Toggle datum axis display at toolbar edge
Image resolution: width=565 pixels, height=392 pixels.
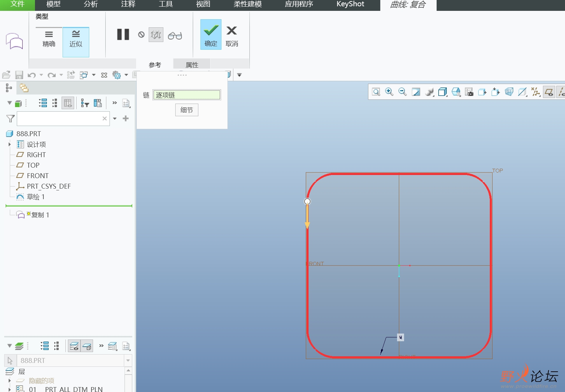pyautogui.click(x=562, y=92)
